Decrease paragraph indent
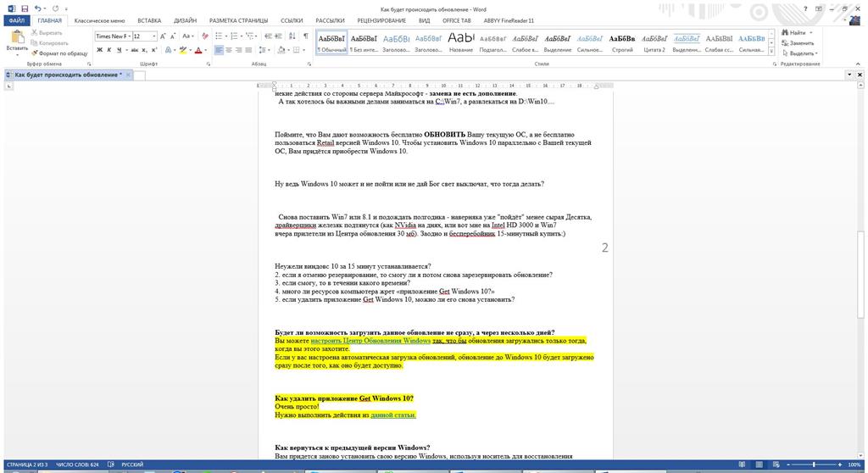Viewport: 868px width, 473px height. [x=268, y=36]
